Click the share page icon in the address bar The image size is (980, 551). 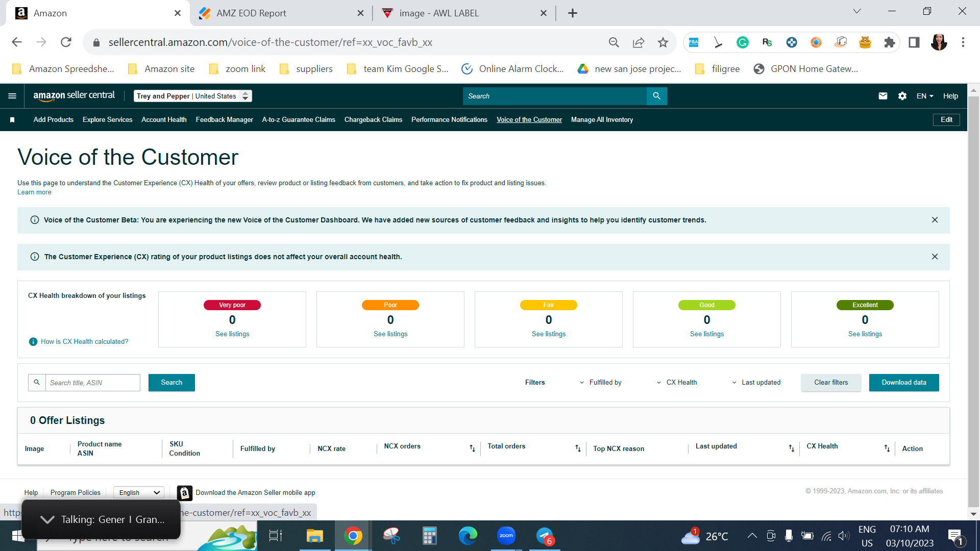tap(639, 42)
